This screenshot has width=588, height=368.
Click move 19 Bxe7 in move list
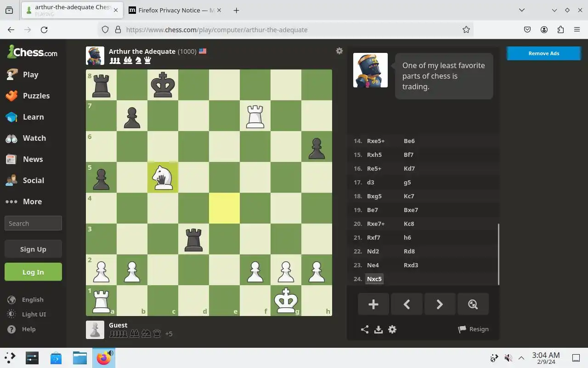411,210
